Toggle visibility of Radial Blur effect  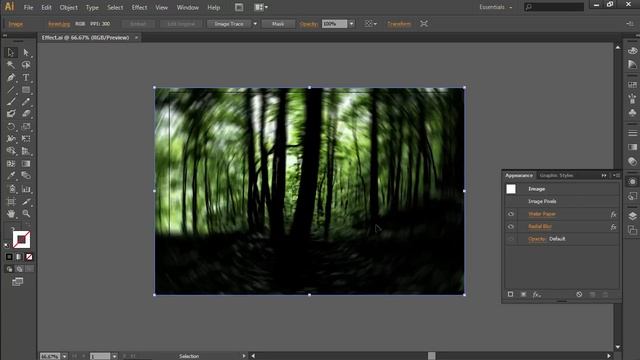click(511, 227)
